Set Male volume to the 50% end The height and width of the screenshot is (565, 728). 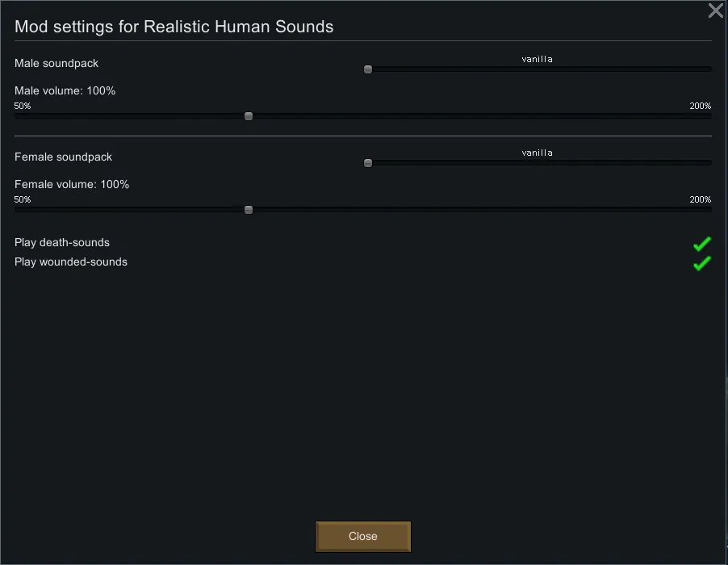coord(18,116)
